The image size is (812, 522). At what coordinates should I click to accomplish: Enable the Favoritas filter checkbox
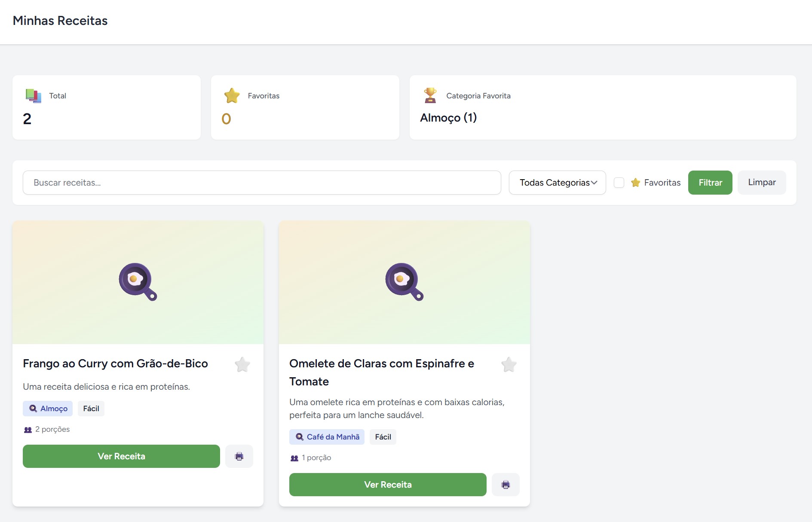click(619, 183)
